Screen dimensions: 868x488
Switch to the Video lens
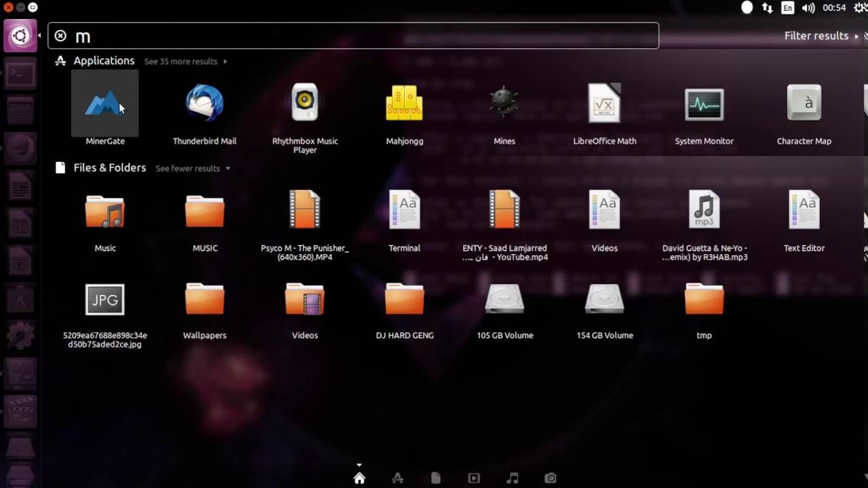pos(474,478)
